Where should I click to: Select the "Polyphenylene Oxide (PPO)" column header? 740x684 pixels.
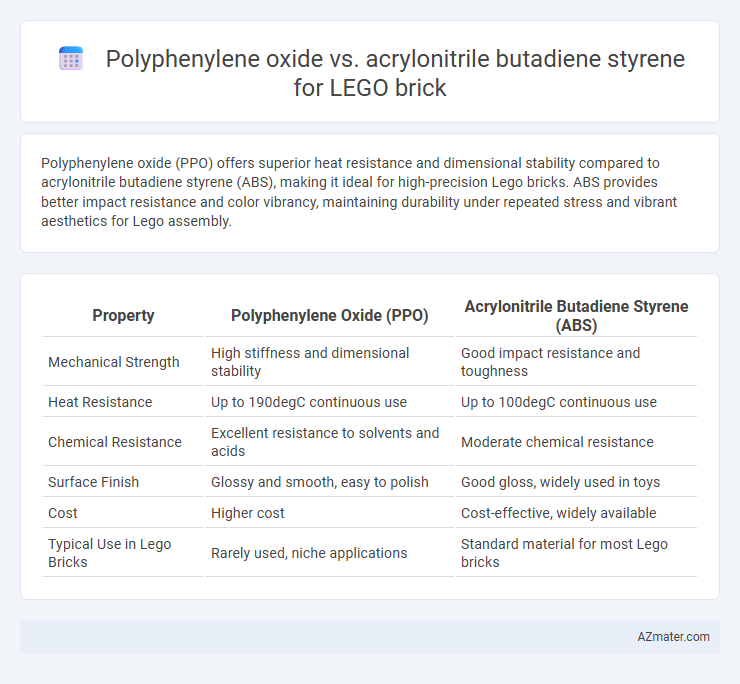[329, 315]
